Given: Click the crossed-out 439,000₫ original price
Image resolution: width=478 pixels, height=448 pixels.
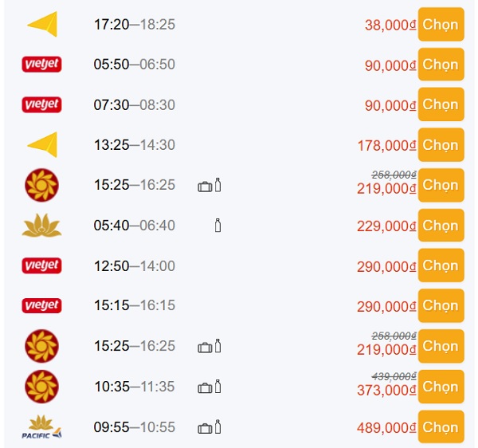Looking at the screenshot, I should point(394,375).
